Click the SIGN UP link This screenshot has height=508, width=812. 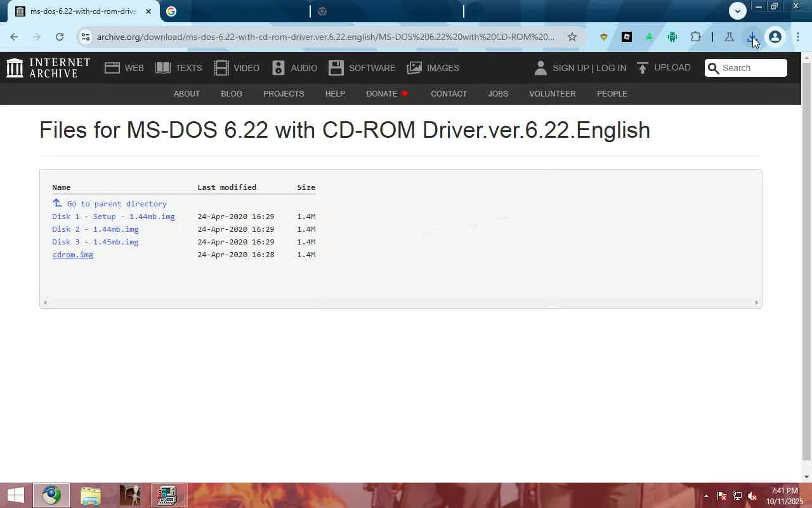click(571, 68)
